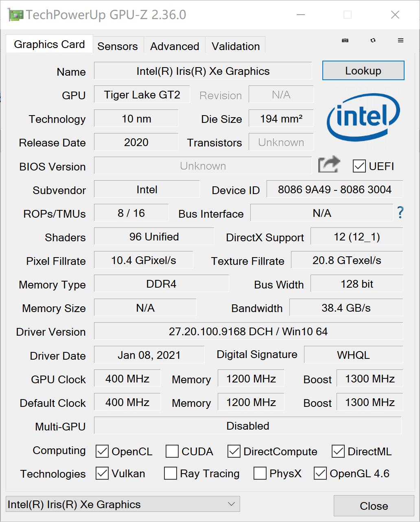This screenshot has width=420, height=522.
Task: Take a GPU-Z screenshot with the camera icon
Action: (345, 40)
